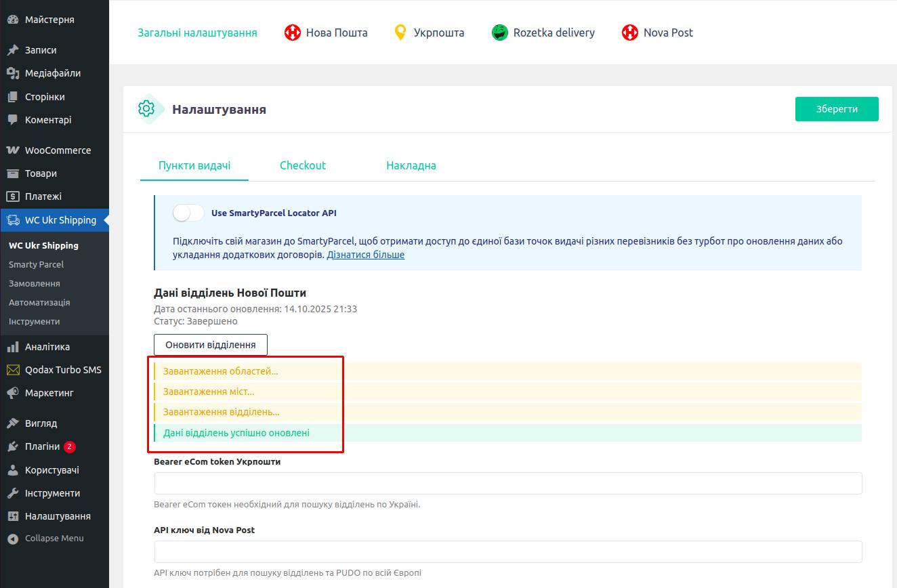Click the Оновити відділення button
This screenshot has height=588, width=897.
(x=210, y=344)
